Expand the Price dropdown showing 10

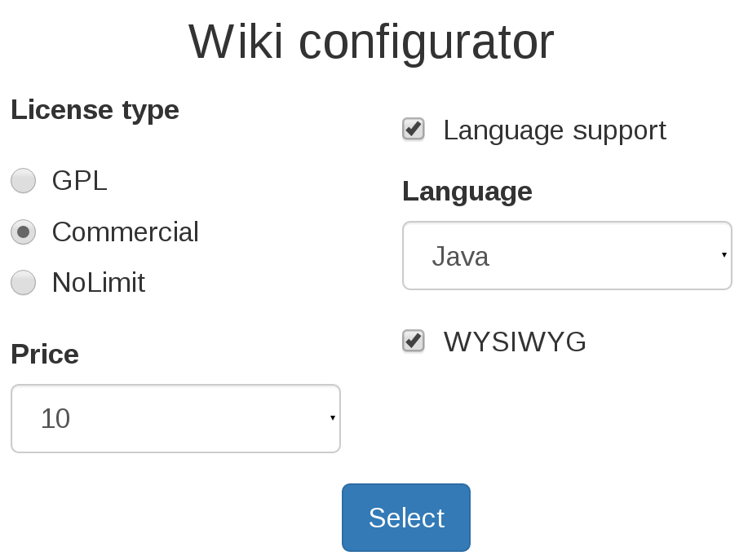tap(175, 418)
